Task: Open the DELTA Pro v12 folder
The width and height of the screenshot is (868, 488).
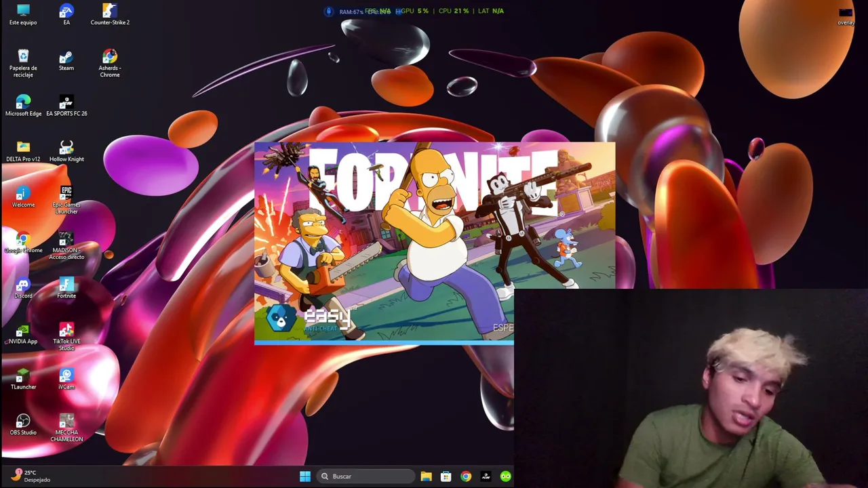Action: click(x=23, y=151)
